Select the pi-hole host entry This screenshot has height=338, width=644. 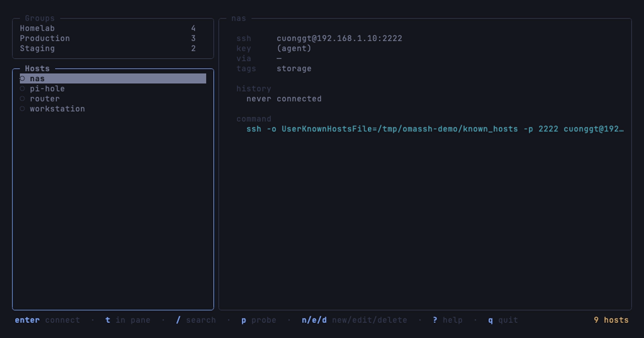(113, 89)
